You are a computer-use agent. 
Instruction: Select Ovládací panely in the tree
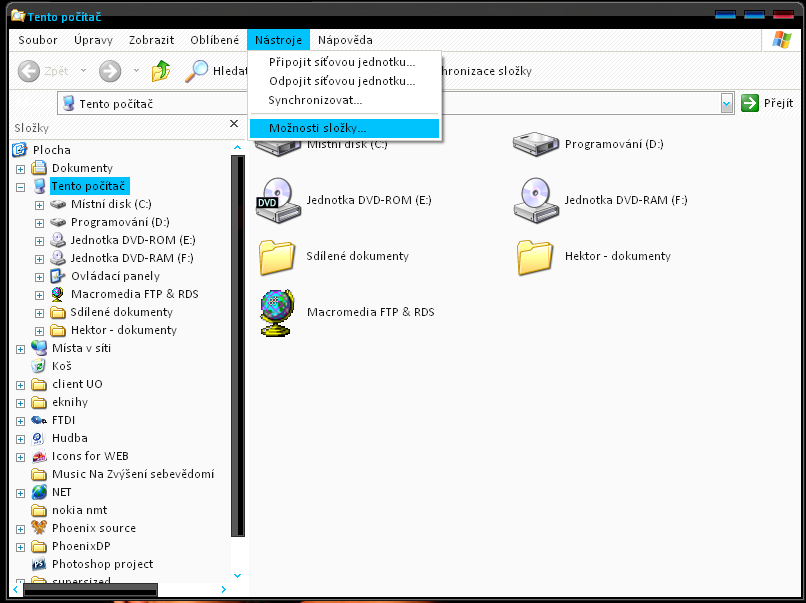[115, 276]
